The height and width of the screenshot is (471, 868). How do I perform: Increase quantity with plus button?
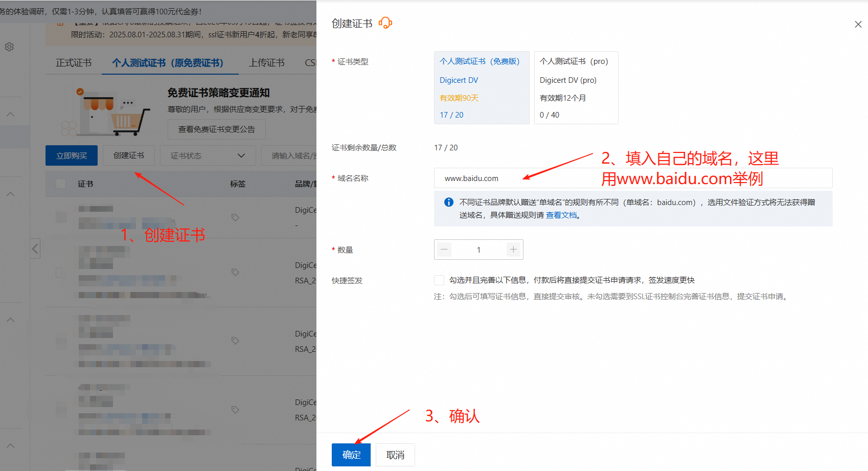[513, 250]
